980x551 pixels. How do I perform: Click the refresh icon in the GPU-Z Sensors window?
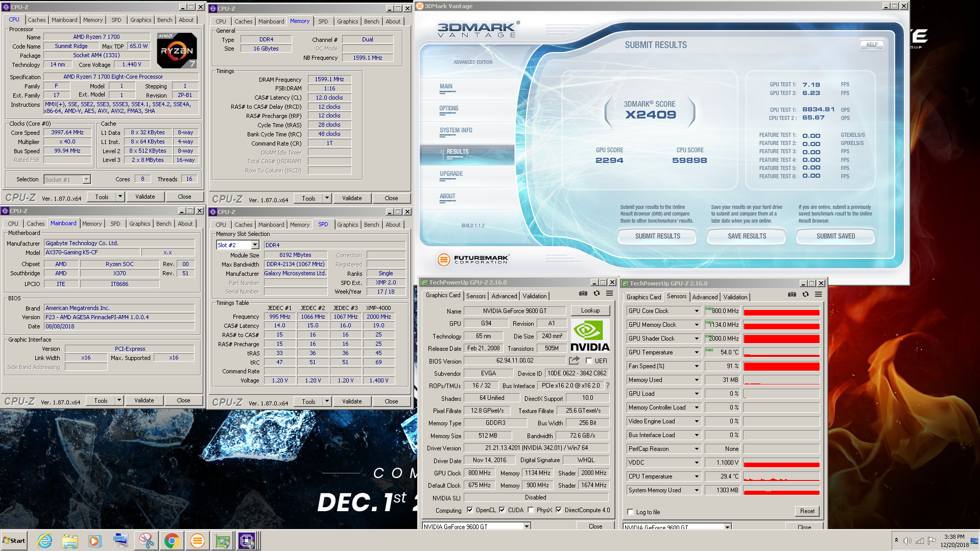tap(805, 295)
